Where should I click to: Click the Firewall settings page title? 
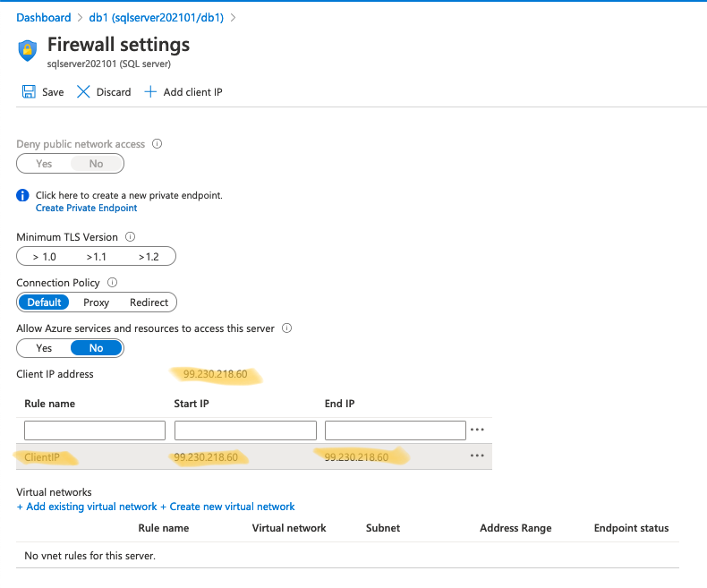click(119, 45)
